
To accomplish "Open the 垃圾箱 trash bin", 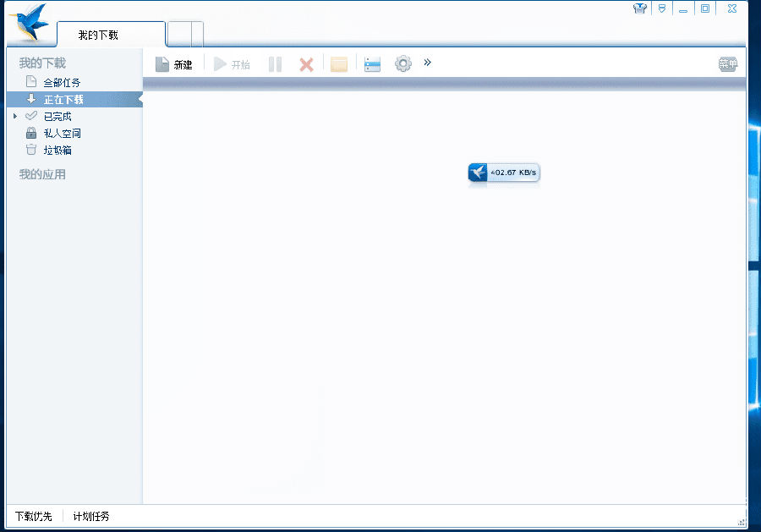I will click(x=57, y=150).
